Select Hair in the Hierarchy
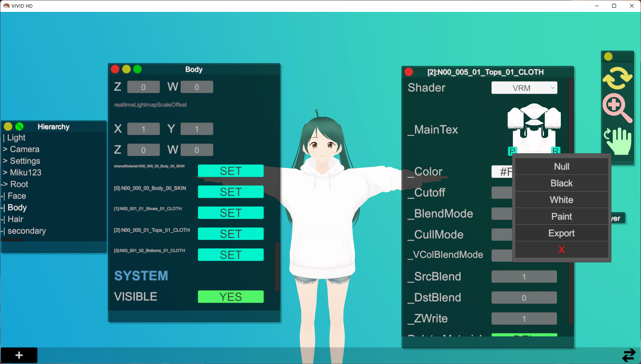 pyautogui.click(x=15, y=220)
